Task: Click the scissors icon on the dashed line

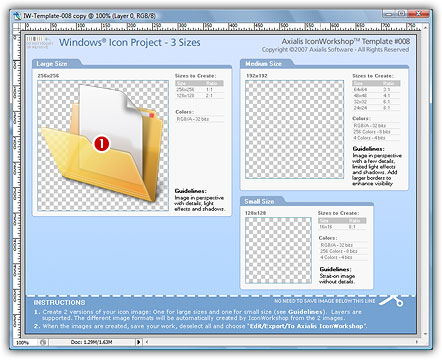Action: coord(392,301)
